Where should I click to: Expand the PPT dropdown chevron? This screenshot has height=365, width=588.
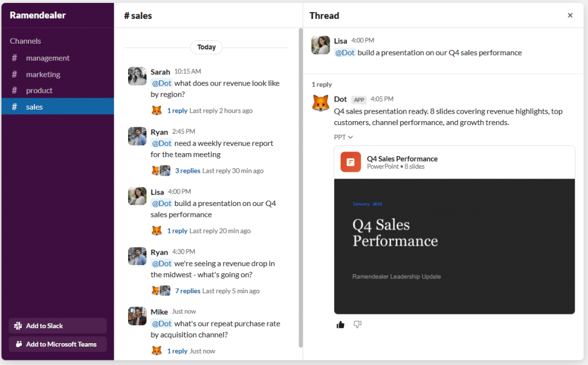point(350,137)
